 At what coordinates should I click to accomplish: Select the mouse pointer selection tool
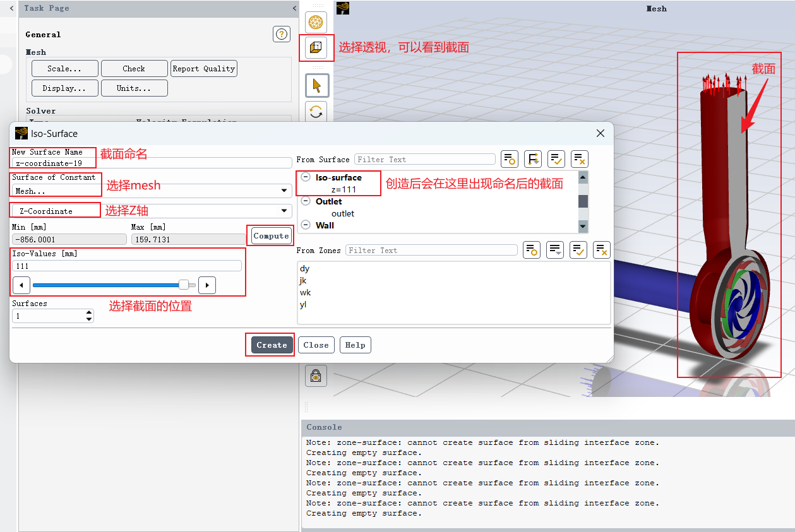317,86
